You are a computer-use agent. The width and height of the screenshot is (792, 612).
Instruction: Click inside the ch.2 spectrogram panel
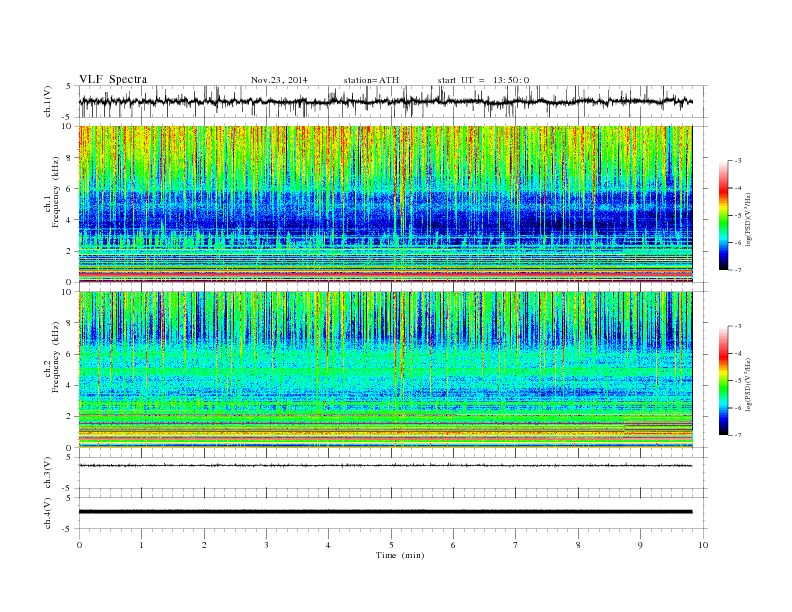(385, 369)
